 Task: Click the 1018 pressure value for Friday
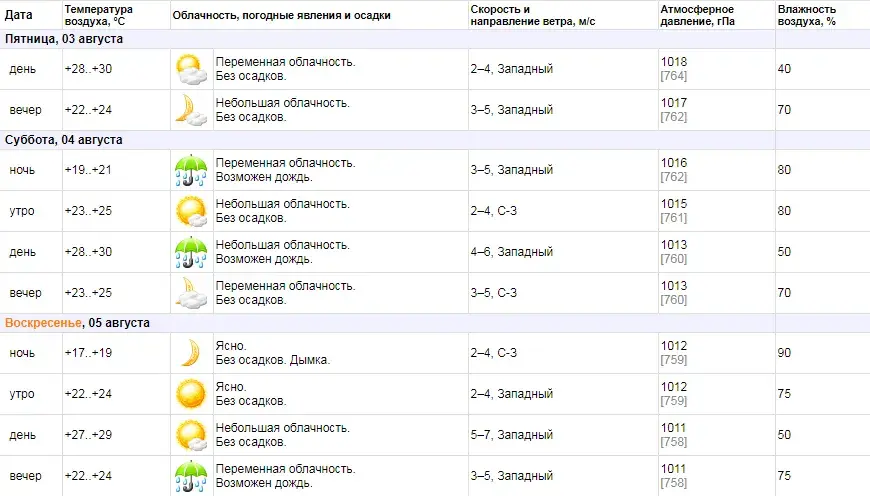674,62
